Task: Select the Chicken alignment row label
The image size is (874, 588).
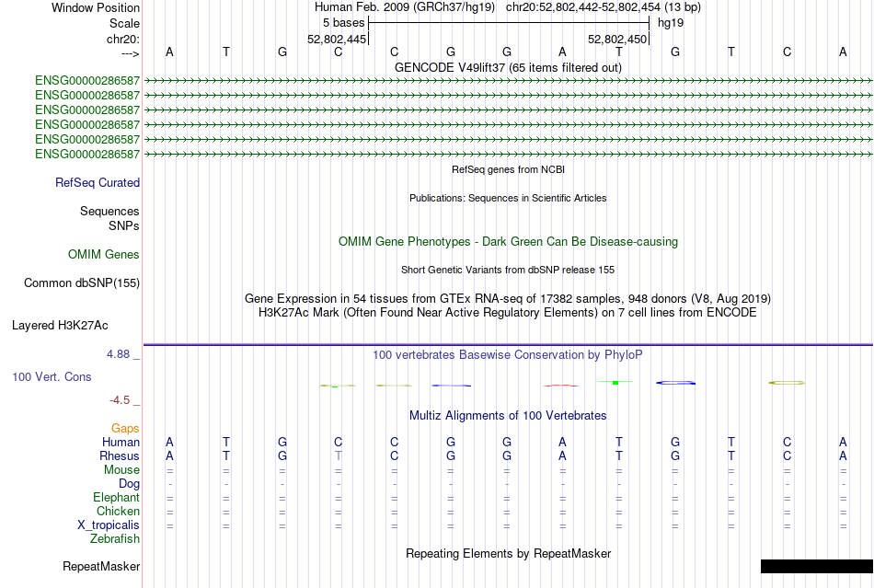Action: (x=118, y=512)
